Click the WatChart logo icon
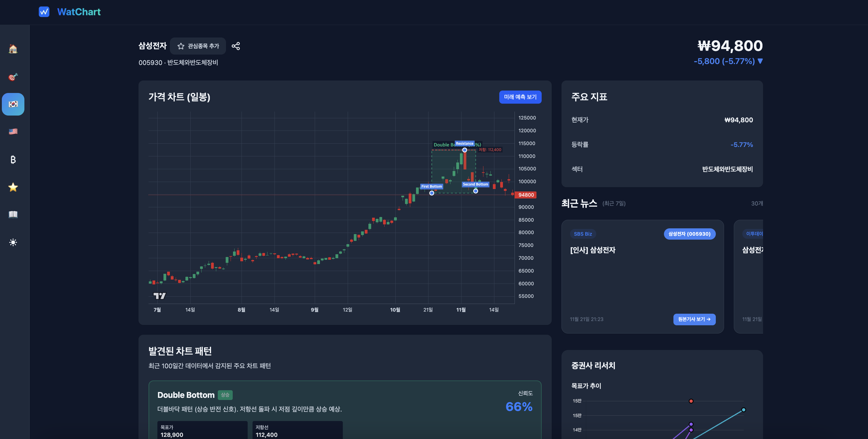This screenshot has width=868, height=439. pyautogui.click(x=44, y=12)
